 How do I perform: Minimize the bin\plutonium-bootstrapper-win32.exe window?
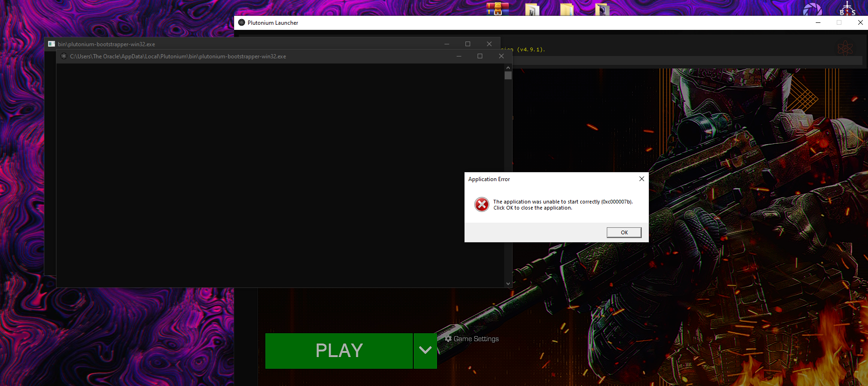447,44
